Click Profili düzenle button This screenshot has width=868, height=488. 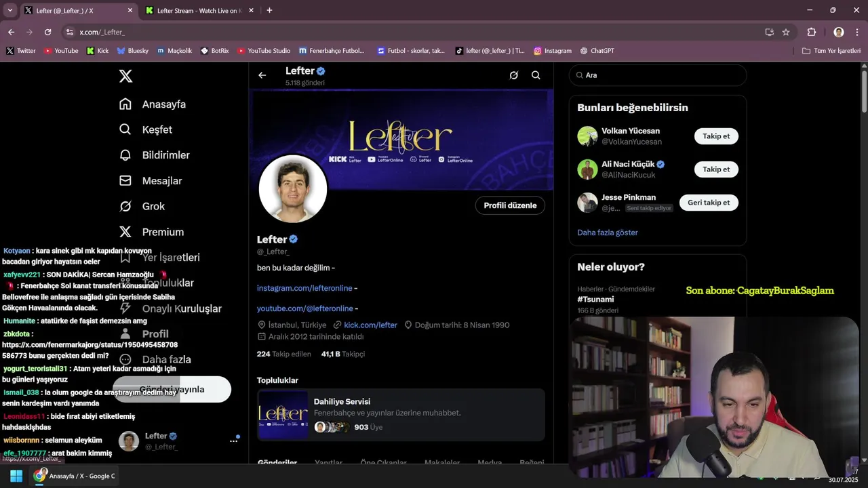tap(510, 205)
